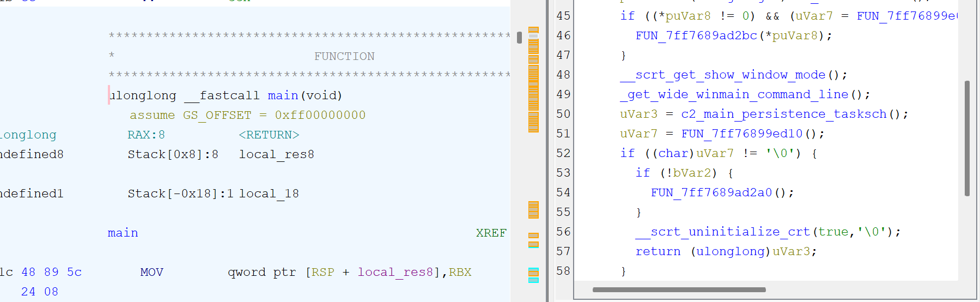
Task: Select FUN_7ff7689ad2a0 call on line 54
Action: click(x=711, y=192)
